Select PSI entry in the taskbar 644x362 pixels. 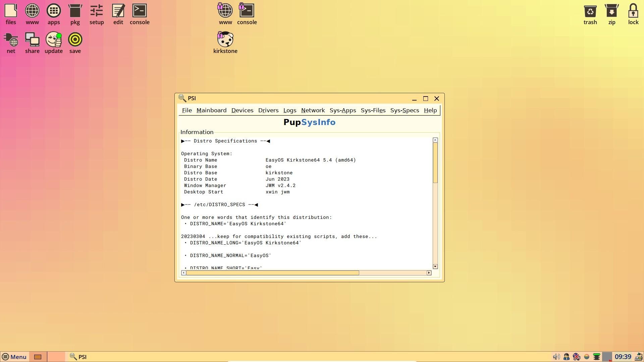pos(78,357)
